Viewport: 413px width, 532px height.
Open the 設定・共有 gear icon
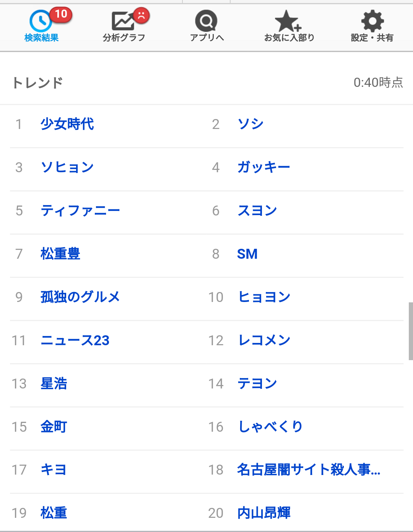point(372,21)
